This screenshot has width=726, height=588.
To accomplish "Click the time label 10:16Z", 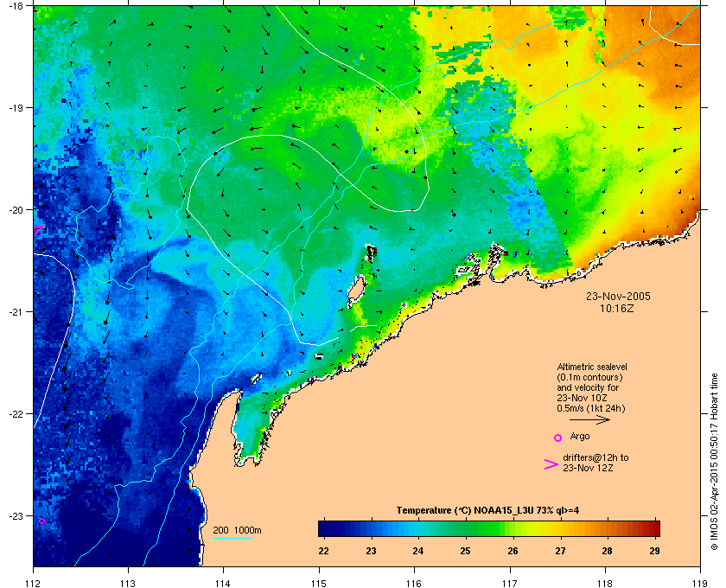I will point(617,308).
